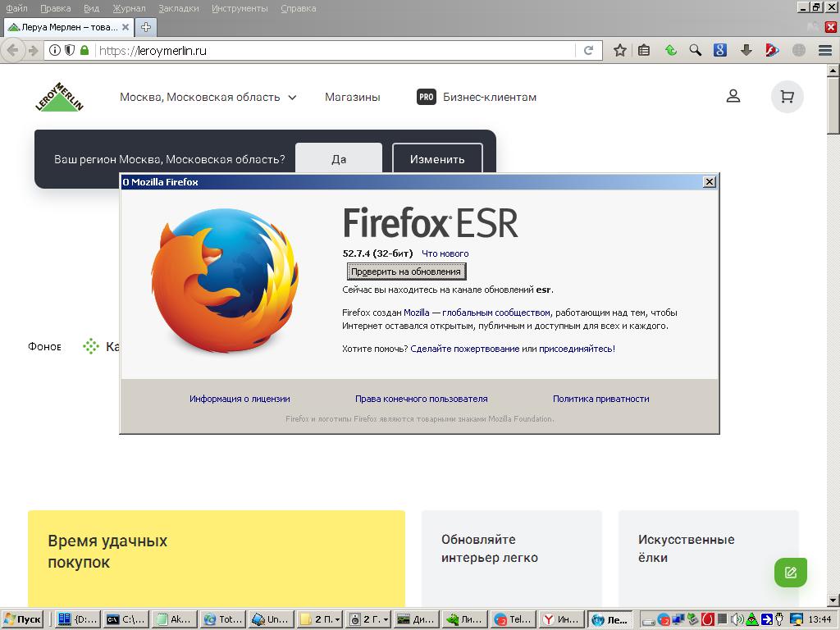Bookmark this page with the star icon

coord(620,50)
